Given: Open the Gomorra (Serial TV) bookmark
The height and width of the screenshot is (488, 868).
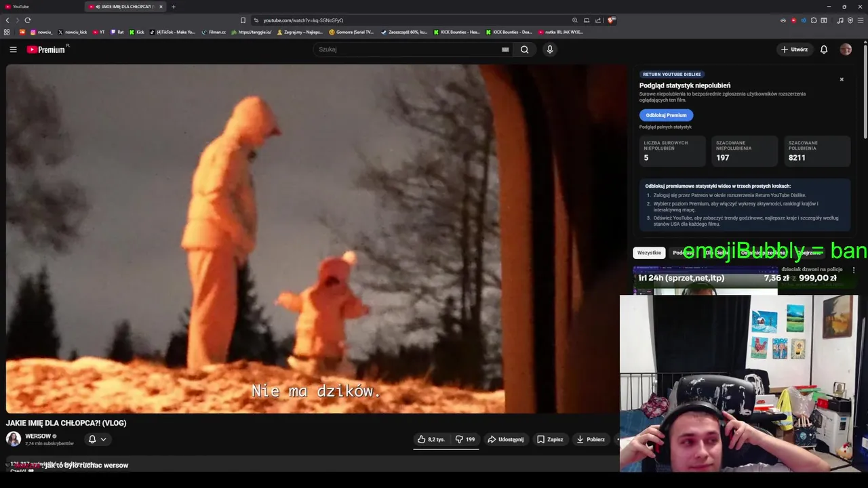Looking at the screenshot, I should pos(351,32).
